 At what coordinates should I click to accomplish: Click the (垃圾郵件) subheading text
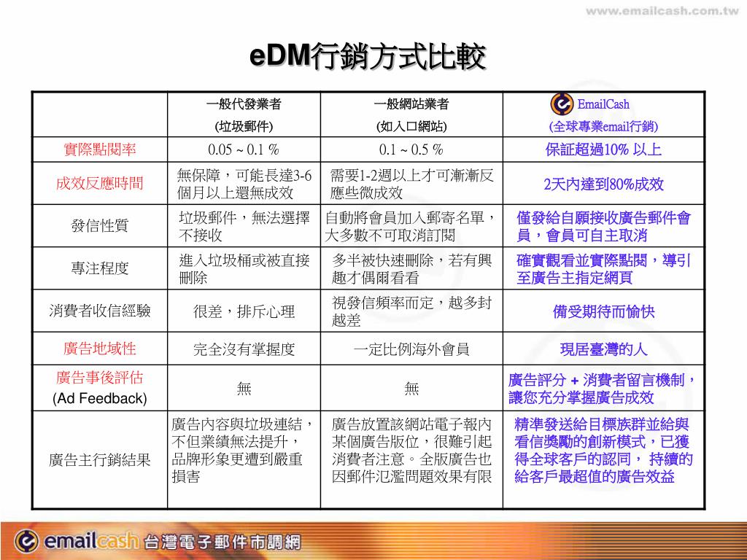[x=244, y=127]
